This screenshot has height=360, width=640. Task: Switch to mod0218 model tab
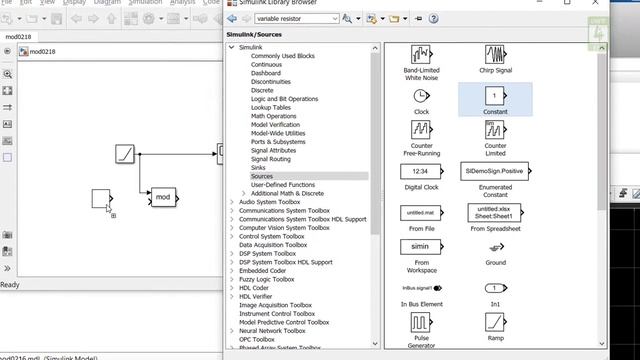pyautogui.click(x=18, y=37)
